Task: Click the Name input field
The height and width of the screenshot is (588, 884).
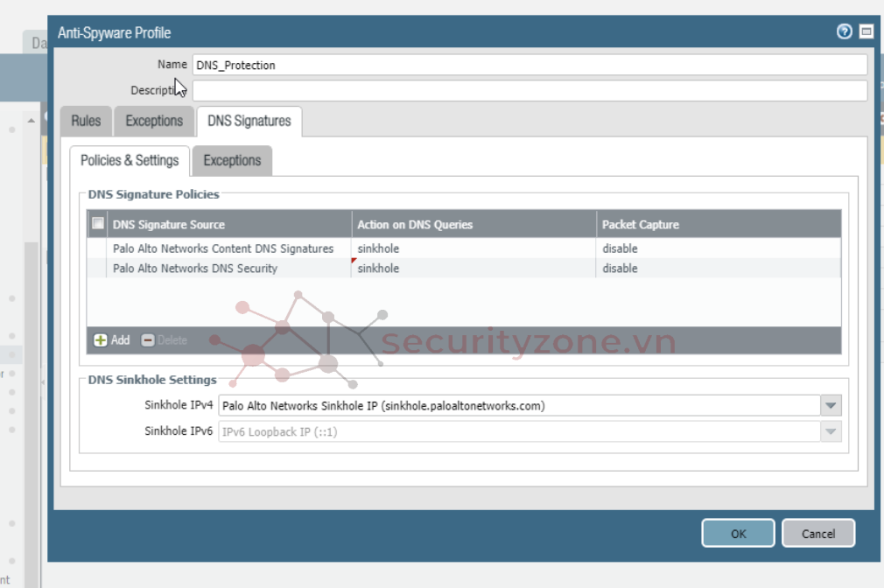Action: tap(529, 65)
